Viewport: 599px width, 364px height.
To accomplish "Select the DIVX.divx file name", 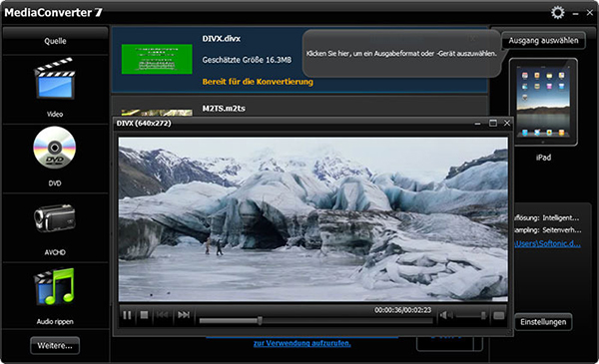I will click(x=222, y=39).
